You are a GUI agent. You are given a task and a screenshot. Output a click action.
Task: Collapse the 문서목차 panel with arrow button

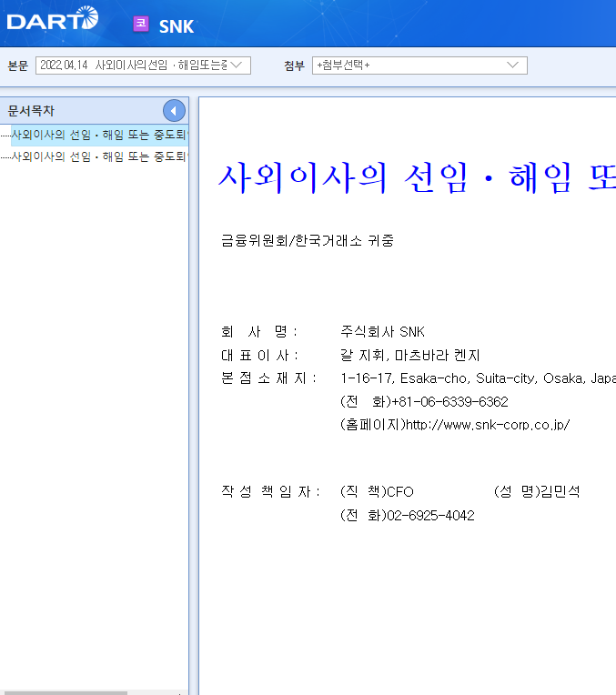click(174, 111)
